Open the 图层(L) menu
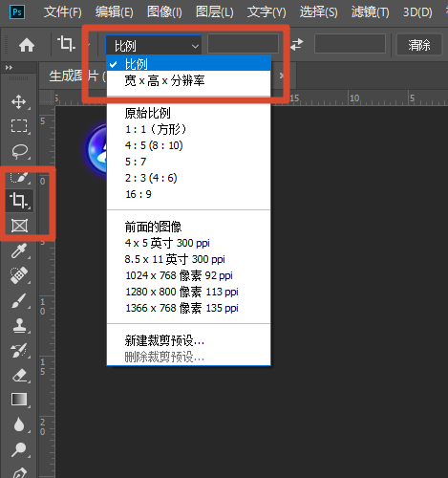The width and height of the screenshot is (448, 478). tap(215, 12)
